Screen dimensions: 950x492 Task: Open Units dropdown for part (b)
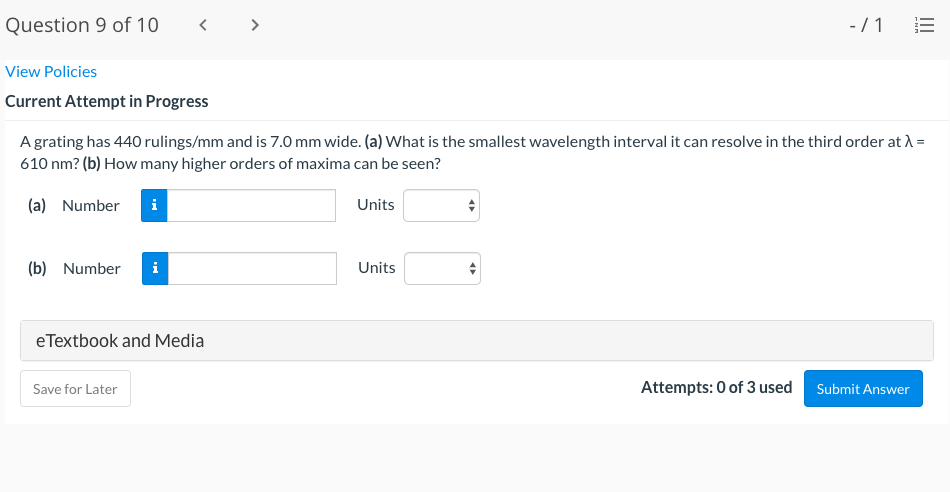pyautogui.click(x=442, y=268)
